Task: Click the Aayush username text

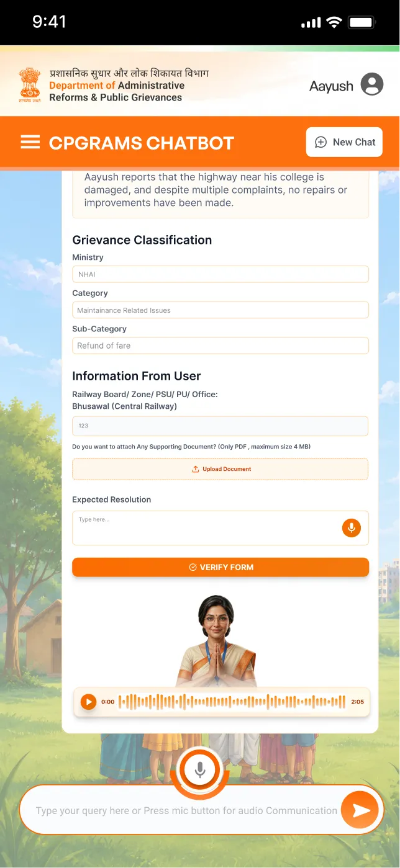Action: [331, 86]
